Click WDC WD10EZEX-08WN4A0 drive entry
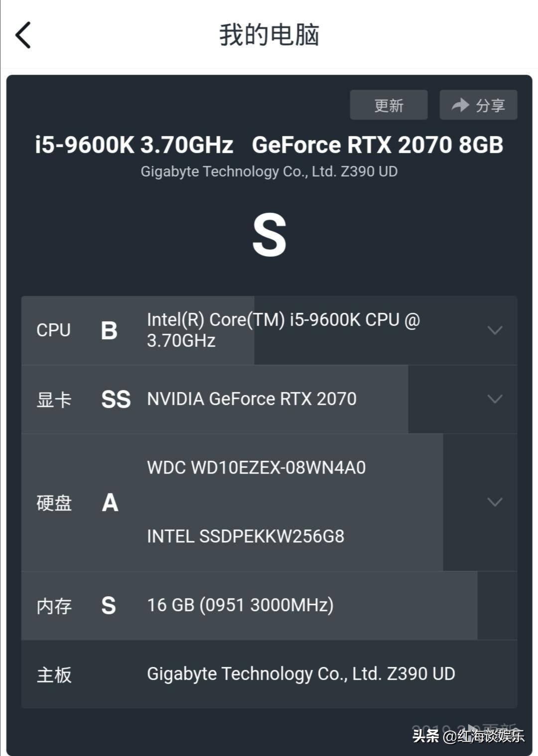Image resolution: width=538 pixels, height=756 pixels. 256,468
